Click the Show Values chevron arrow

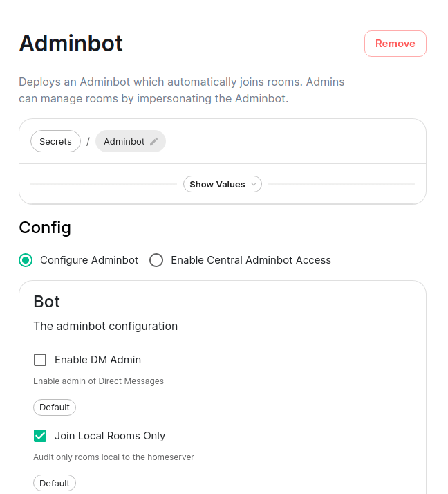pyautogui.click(x=254, y=185)
